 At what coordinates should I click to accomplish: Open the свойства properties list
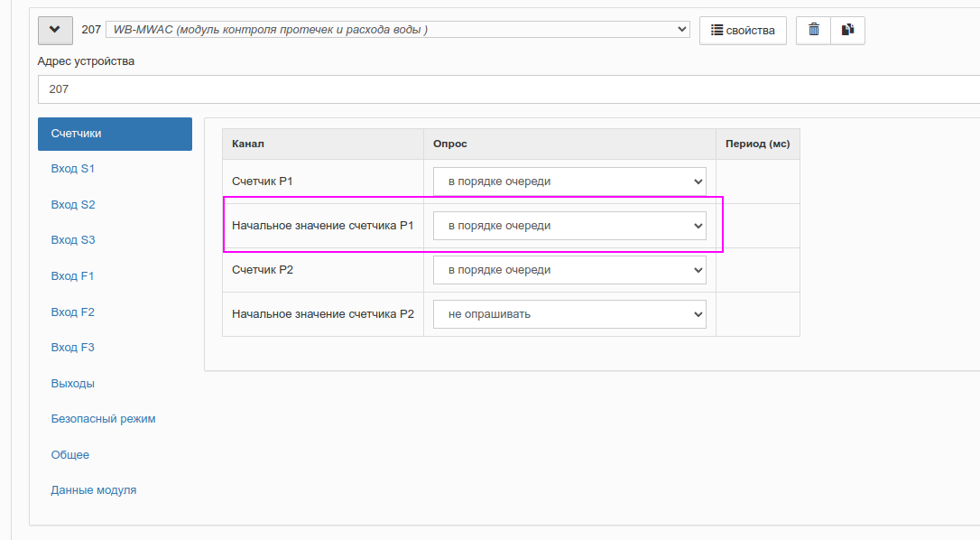[743, 30]
